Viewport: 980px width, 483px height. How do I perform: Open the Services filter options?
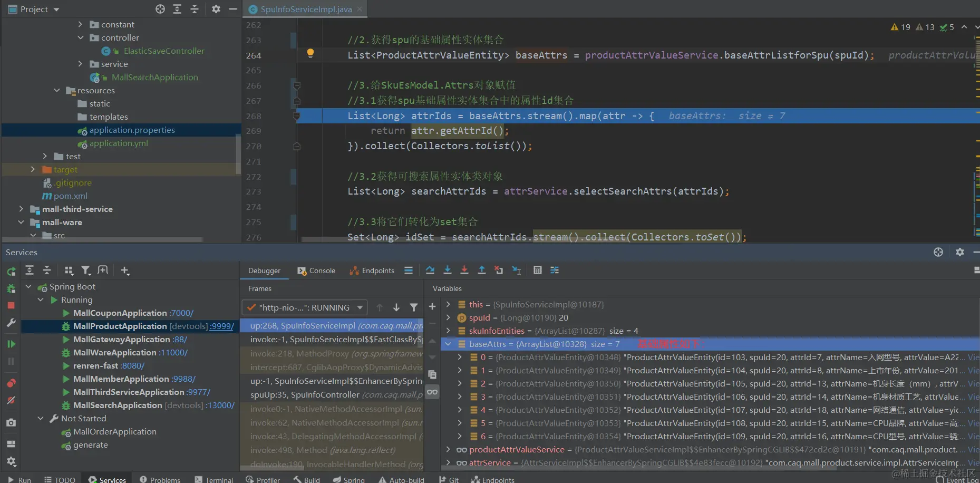coord(85,271)
